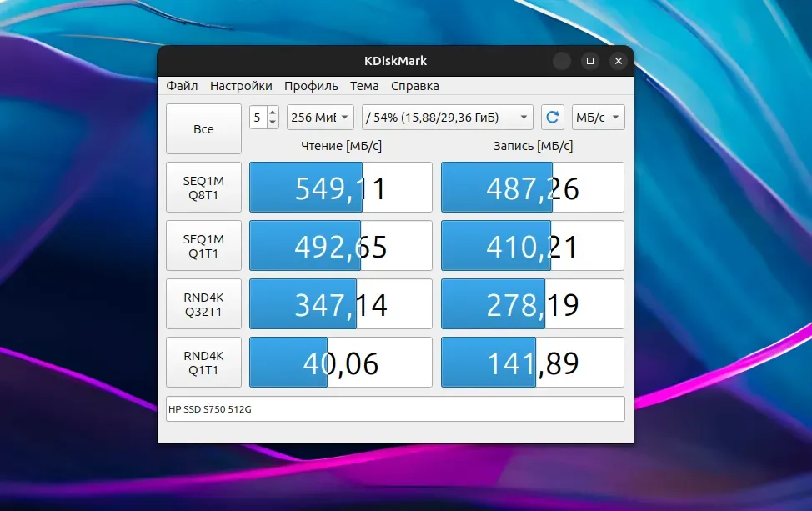Screen dimensions: 812x511
Task: Open the Настройки menu
Action: [x=241, y=86]
